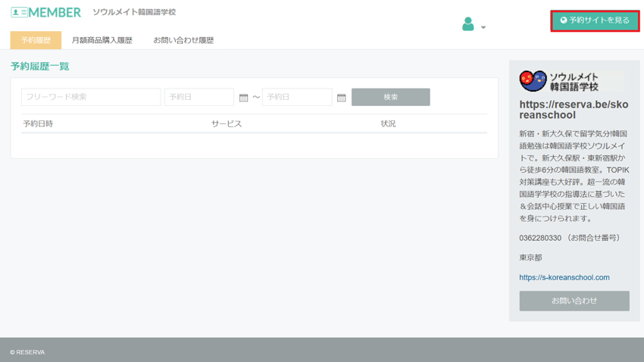Click the 状況 column header
This screenshot has height=362, width=644.
point(388,123)
